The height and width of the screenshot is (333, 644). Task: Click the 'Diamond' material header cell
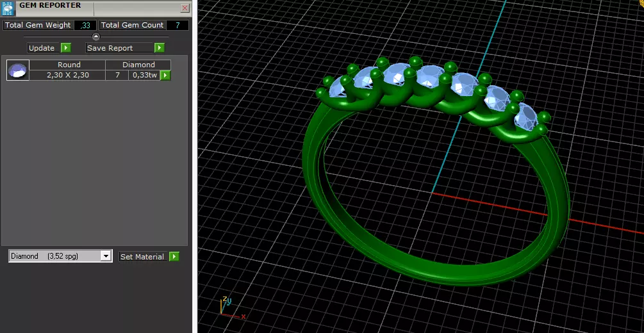[x=138, y=65]
